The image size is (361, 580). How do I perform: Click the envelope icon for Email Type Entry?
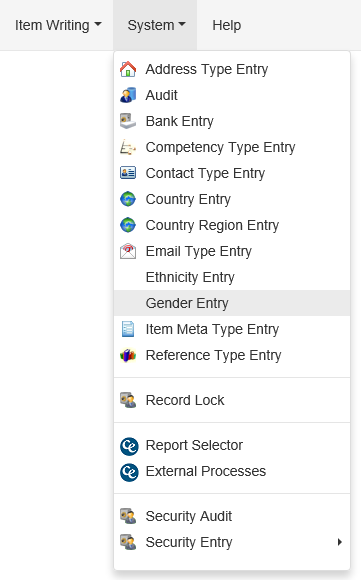coord(128,251)
